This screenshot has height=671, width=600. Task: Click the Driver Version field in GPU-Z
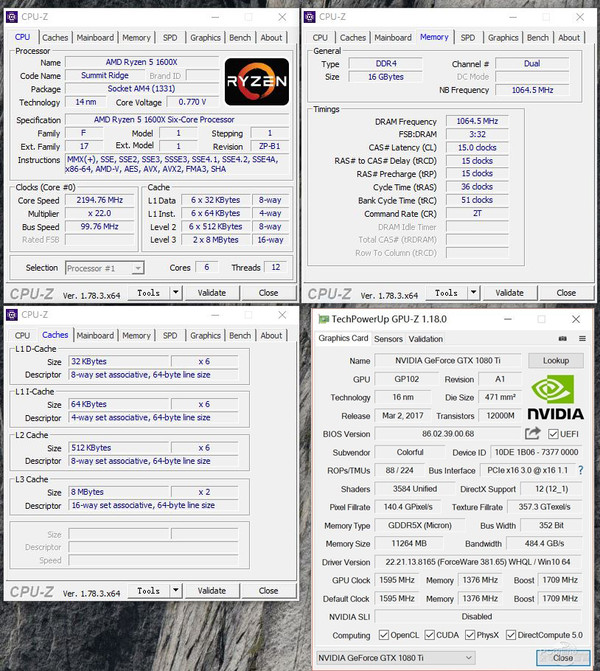coord(478,562)
